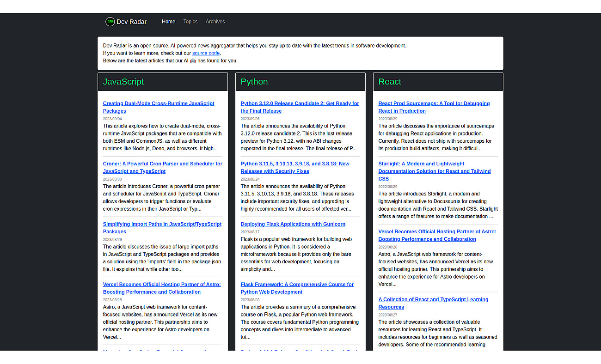This screenshot has height=364, width=601.
Task: Open React and TypeScript Learning Resources article
Action: click(x=433, y=303)
